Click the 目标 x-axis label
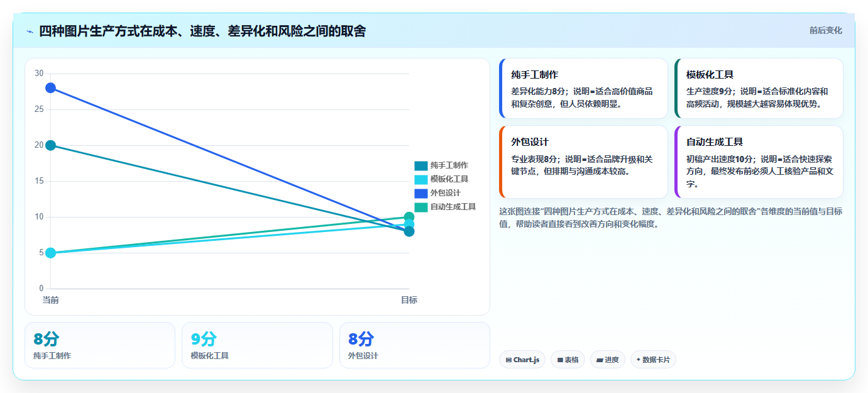Viewport: 868px width, 393px height. (x=409, y=300)
